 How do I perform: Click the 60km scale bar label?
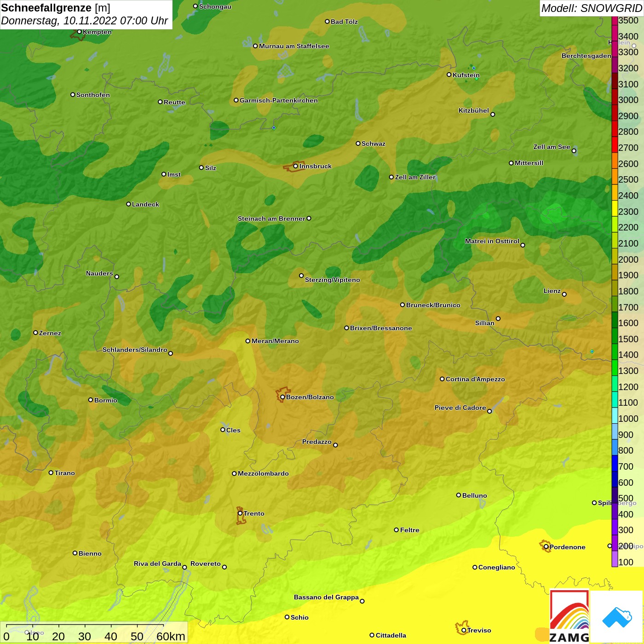[x=171, y=636]
